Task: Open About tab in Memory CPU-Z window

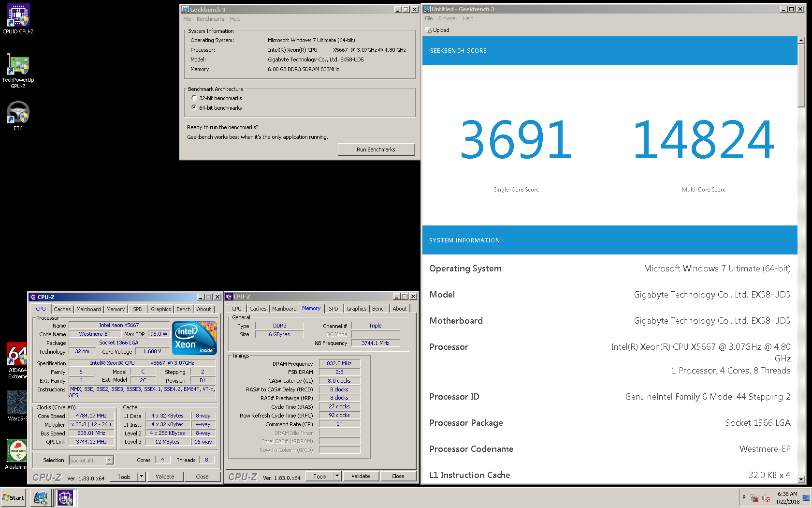Action: (399, 309)
